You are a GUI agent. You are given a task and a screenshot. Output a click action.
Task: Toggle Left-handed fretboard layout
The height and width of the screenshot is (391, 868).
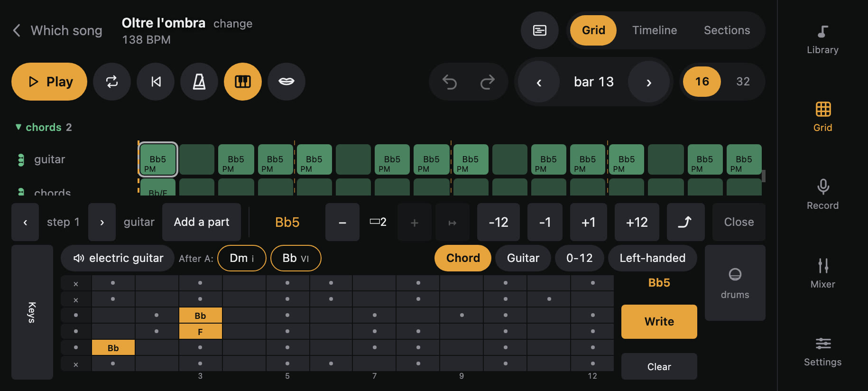653,258
